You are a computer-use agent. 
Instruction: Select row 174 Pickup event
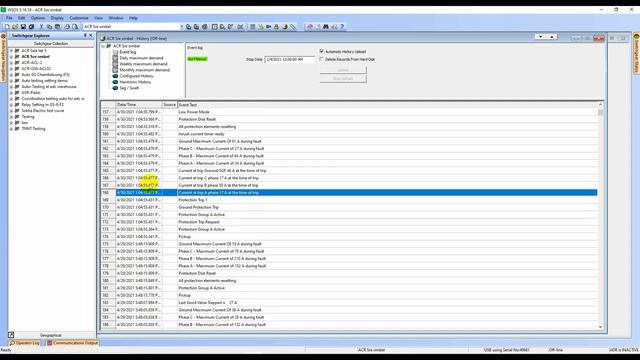pyautogui.click(x=349, y=237)
